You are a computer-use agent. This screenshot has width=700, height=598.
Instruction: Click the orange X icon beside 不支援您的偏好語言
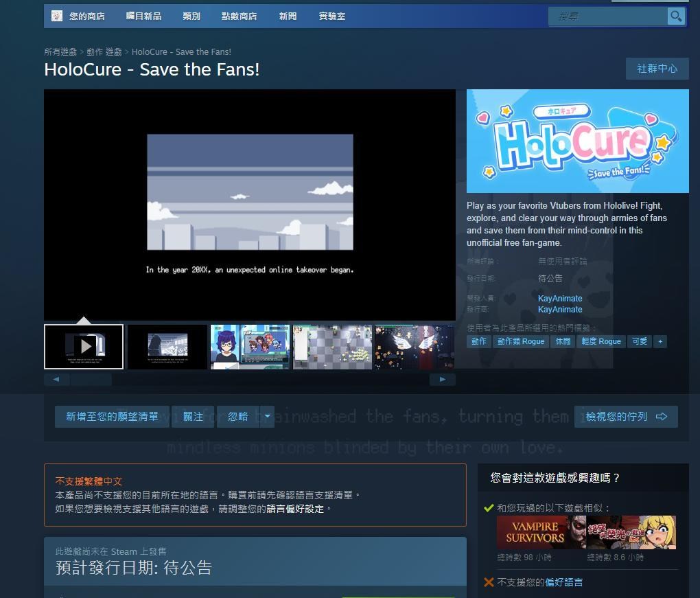click(488, 582)
